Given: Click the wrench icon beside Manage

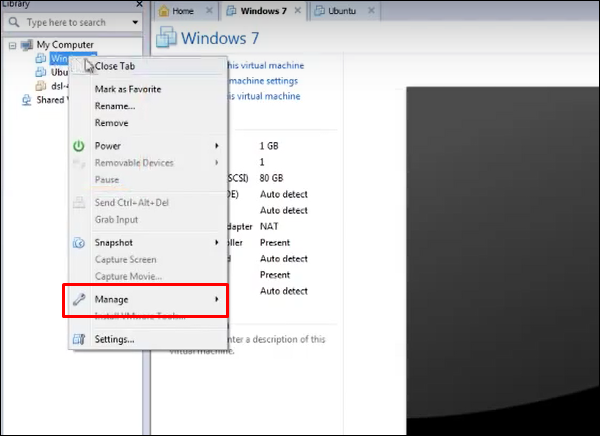Looking at the screenshot, I should 79,299.
